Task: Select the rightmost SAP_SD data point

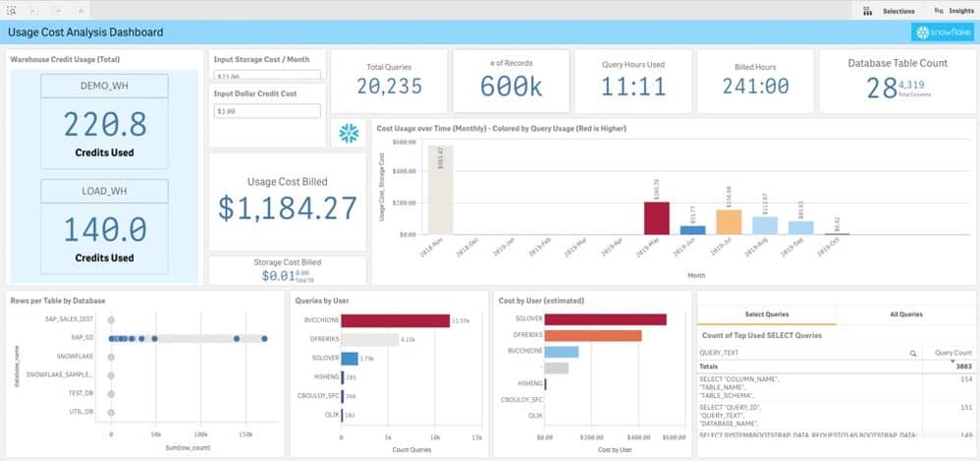Action: click(x=264, y=338)
